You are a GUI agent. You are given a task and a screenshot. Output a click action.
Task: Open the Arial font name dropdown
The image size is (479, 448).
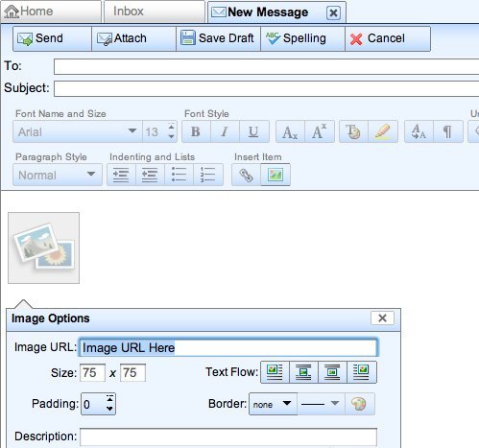click(78, 131)
